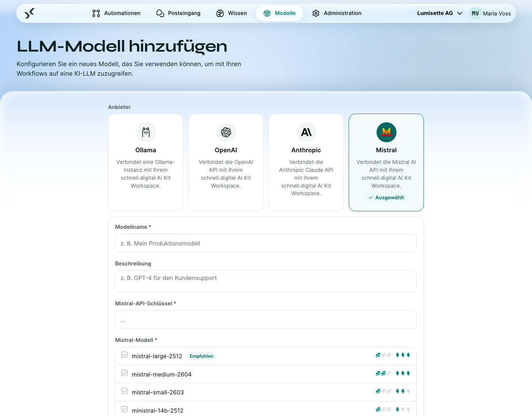Open the Lumisette AG workspace dropdown
Image resolution: width=532 pixels, height=416 pixels.
(440, 13)
